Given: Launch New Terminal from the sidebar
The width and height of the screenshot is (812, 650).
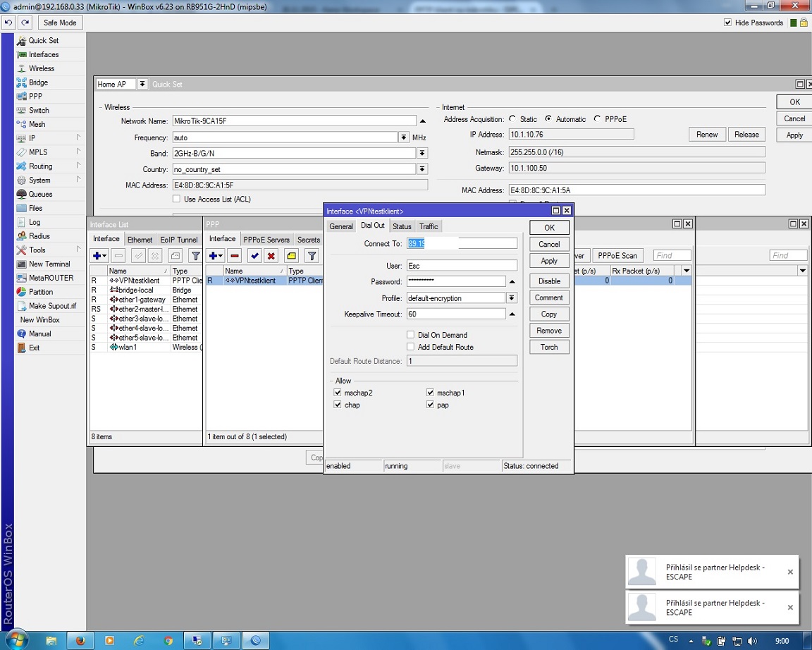Looking at the screenshot, I should click(x=49, y=264).
